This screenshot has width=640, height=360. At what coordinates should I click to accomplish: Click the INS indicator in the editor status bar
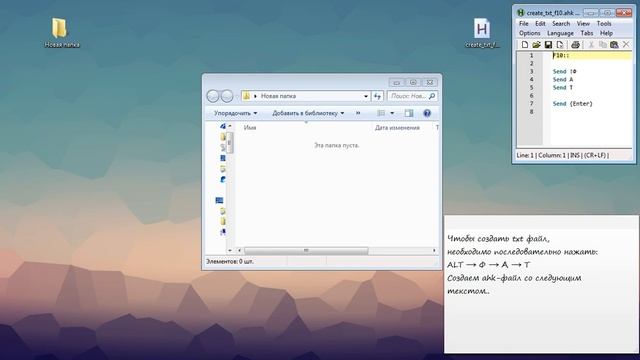click(575, 155)
